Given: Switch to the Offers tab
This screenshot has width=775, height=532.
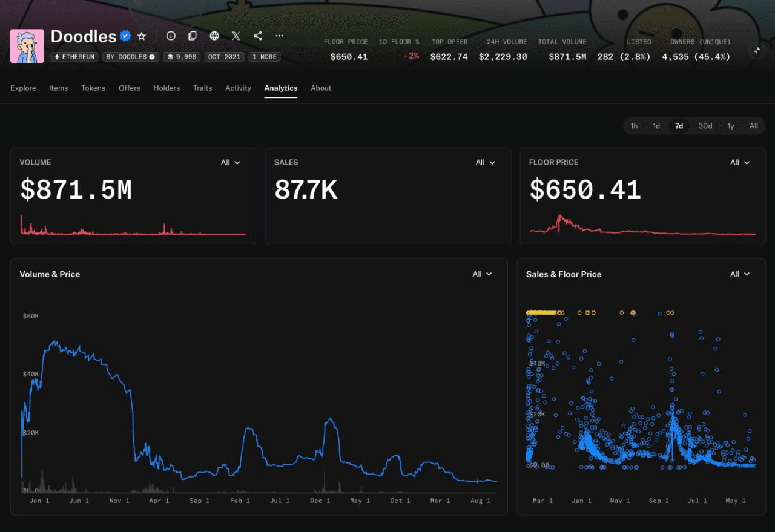Looking at the screenshot, I should coord(130,88).
